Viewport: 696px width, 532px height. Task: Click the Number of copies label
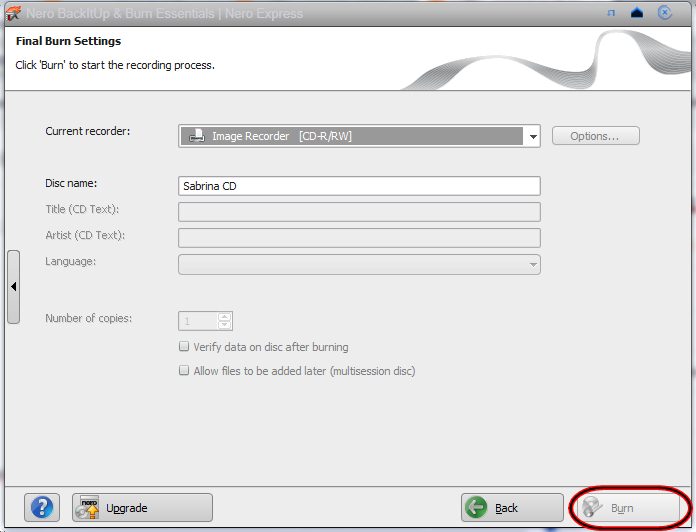(x=88, y=318)
